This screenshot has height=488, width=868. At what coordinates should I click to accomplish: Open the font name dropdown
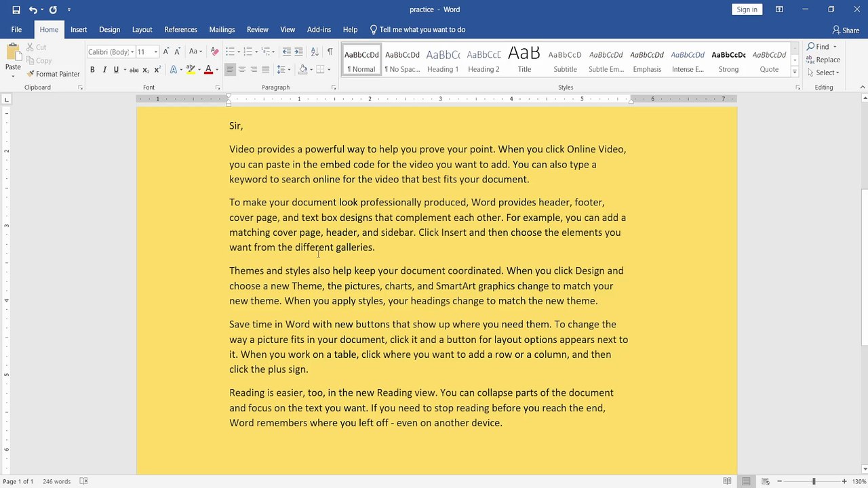pos(132,52)
